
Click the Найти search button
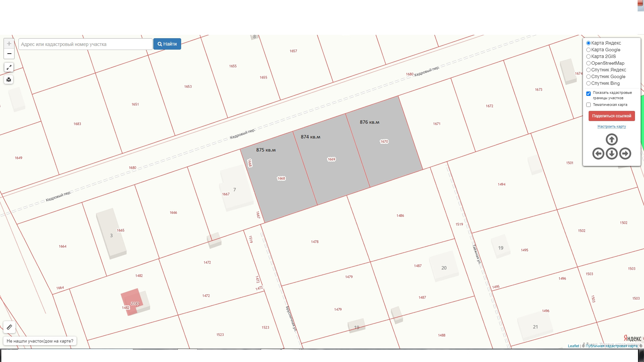pos(167,44)
